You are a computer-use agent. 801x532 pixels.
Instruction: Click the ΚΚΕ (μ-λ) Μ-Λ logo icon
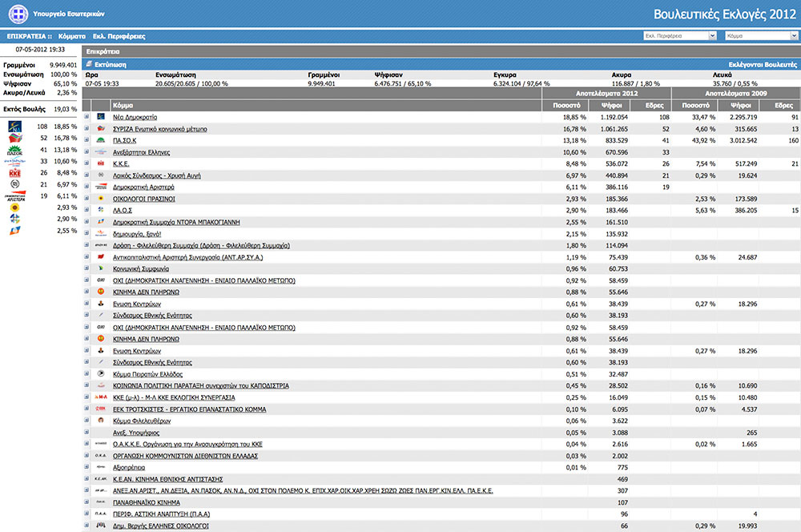101,397
